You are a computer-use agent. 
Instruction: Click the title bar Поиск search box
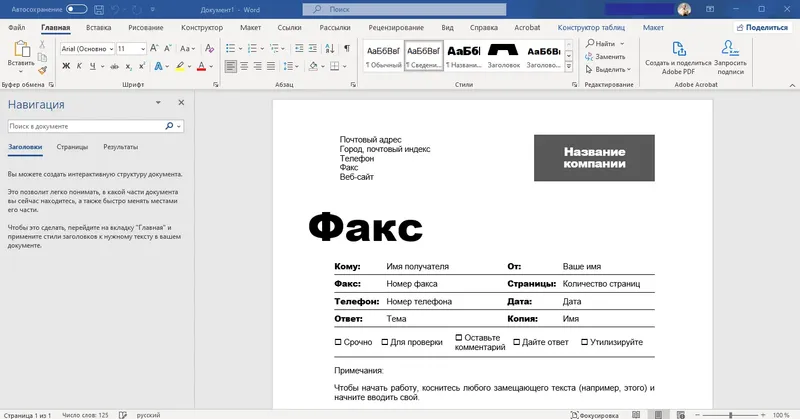[x=404, y=9]
